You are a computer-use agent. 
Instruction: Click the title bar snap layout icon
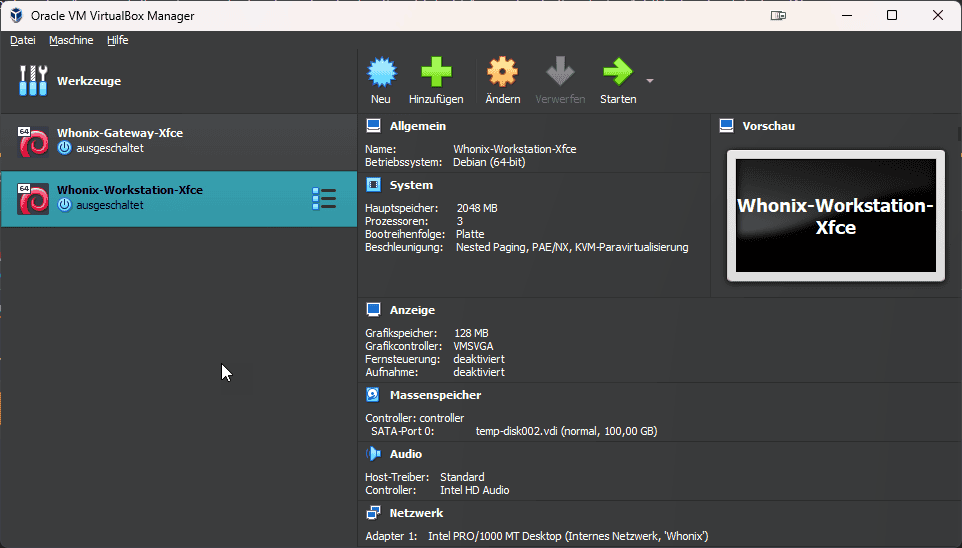pyautogui.click(x=778, y=15)
